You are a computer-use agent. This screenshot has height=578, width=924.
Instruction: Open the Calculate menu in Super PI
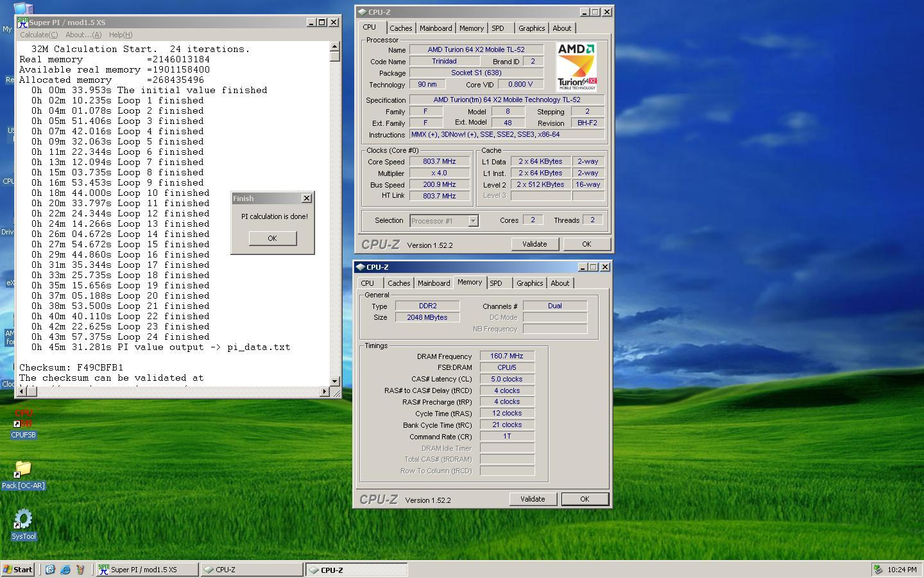38,35
